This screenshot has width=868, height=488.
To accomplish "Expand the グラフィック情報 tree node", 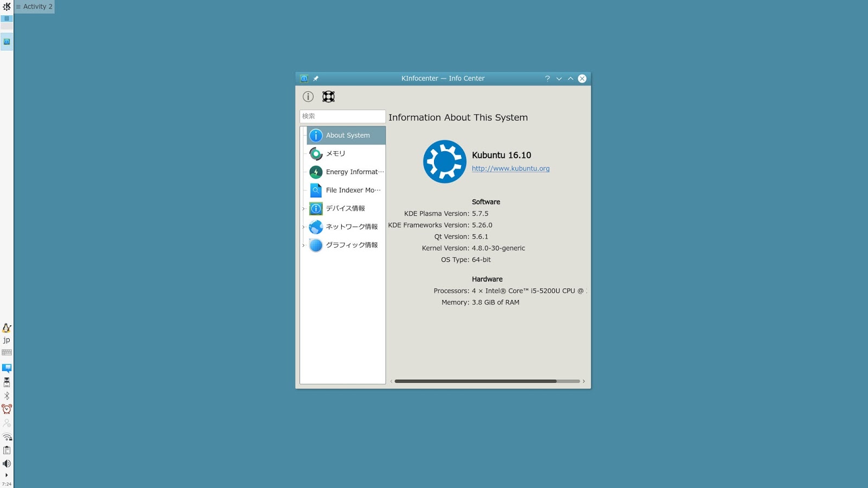I will tap(303, 245).
